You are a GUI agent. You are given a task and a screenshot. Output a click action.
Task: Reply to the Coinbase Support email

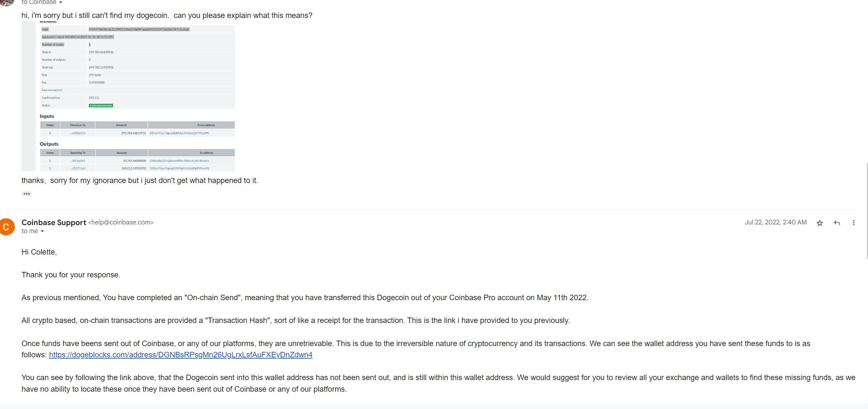click(837, 223)
